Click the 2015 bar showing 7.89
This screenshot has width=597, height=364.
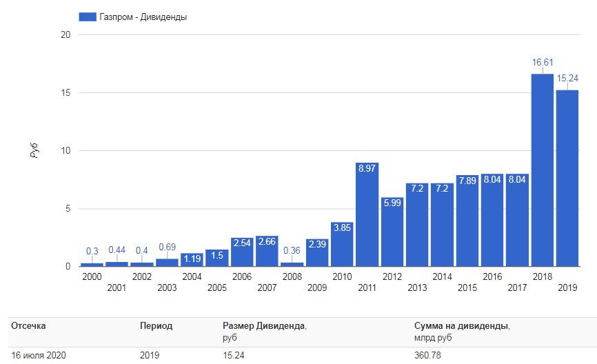[467, 221]
